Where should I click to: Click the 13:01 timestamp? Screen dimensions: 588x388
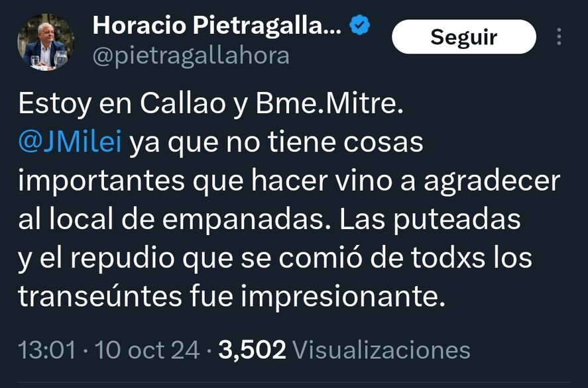click(47, 350)
